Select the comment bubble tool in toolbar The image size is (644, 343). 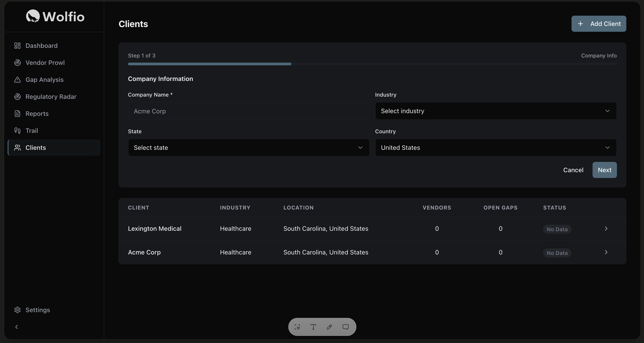click(346, 327)
